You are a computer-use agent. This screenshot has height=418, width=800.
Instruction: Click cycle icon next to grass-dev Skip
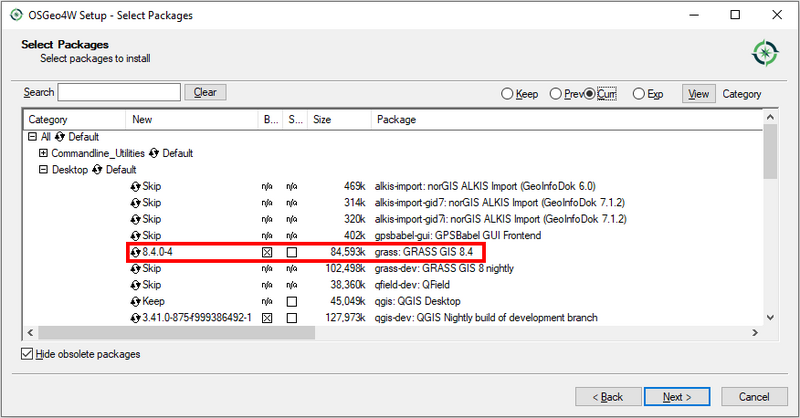tap(136, 268)
